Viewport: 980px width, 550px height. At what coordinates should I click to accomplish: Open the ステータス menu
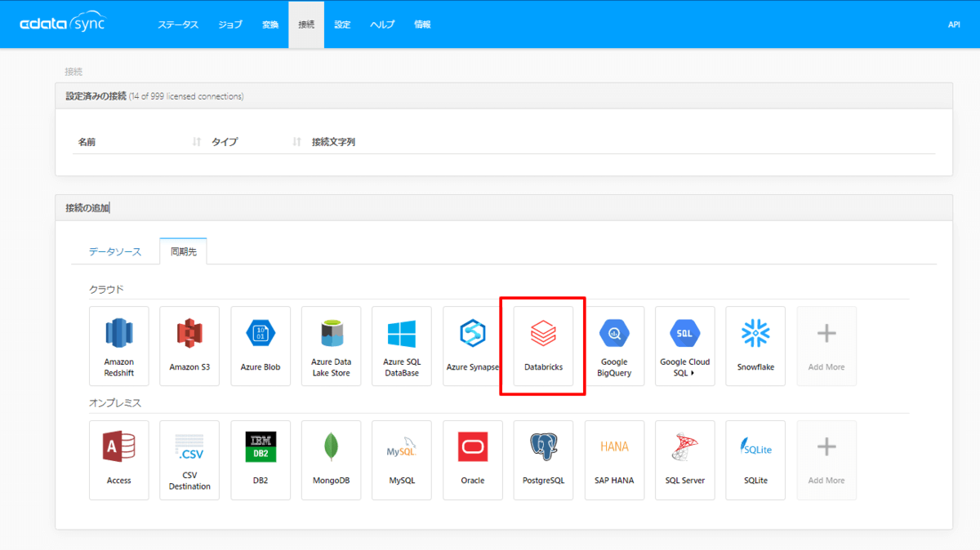178,24
